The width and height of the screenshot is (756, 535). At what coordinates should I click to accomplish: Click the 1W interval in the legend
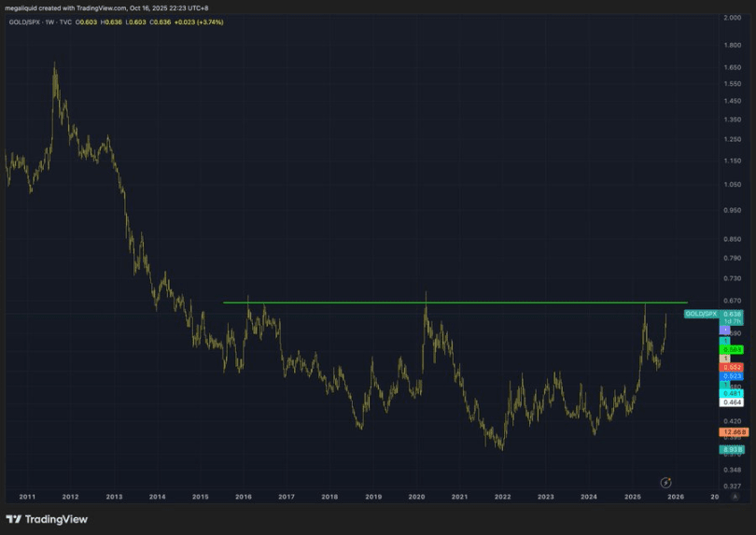[49, 22]
